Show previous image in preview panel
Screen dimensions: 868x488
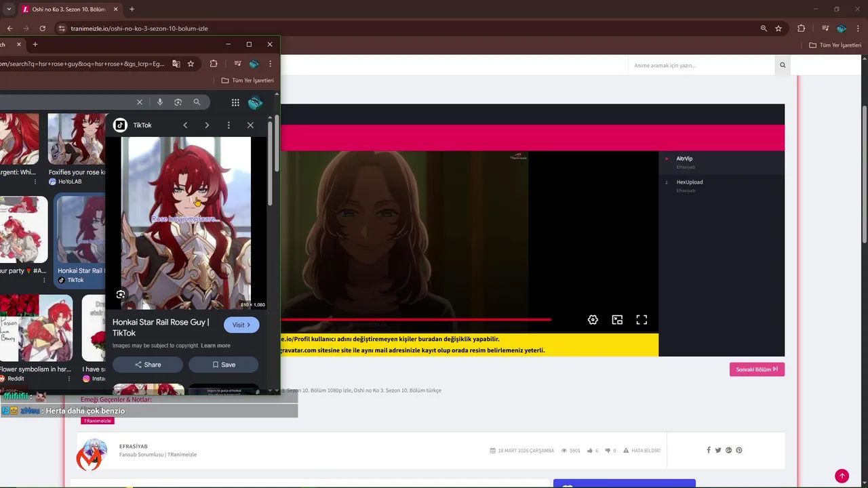185,125
